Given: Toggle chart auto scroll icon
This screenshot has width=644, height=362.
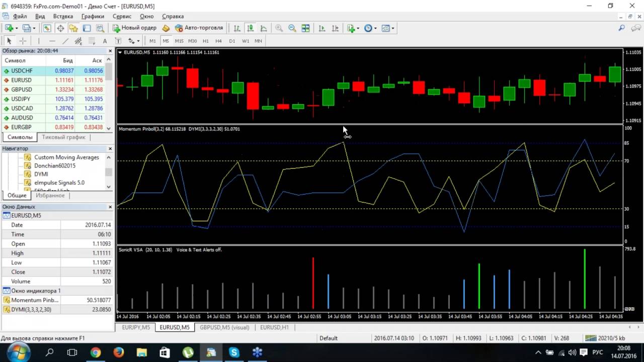Looking at the screenshot, I should coord(322,28).
